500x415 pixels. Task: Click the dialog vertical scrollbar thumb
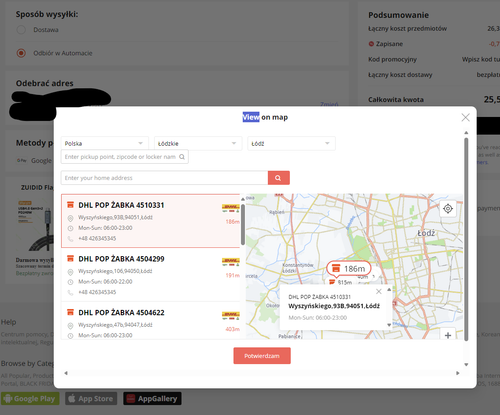point(466,239)
